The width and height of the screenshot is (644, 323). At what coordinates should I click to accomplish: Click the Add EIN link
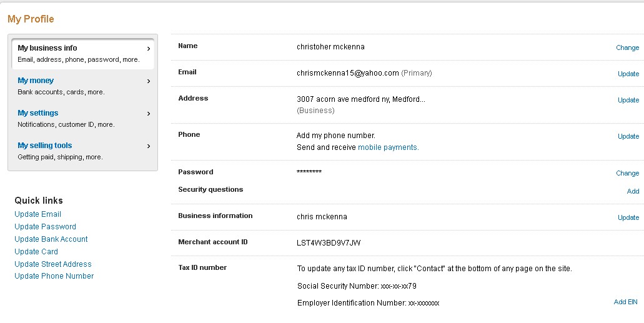[625, 302]
